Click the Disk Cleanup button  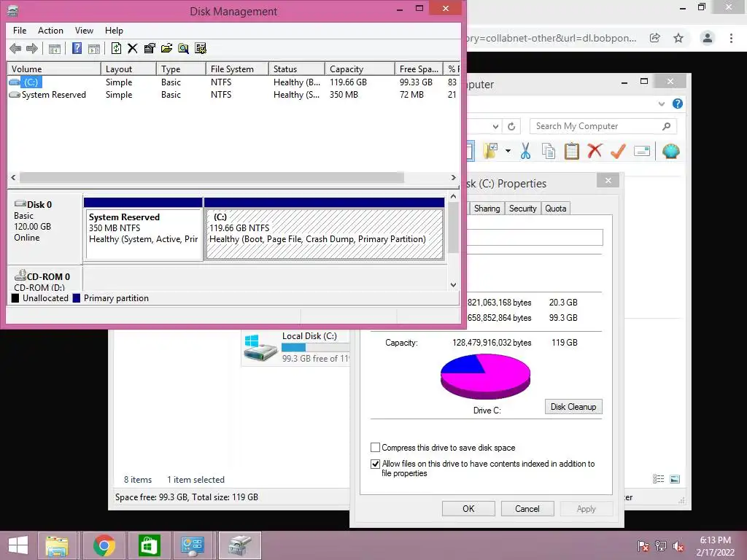(x=573, y=407)
